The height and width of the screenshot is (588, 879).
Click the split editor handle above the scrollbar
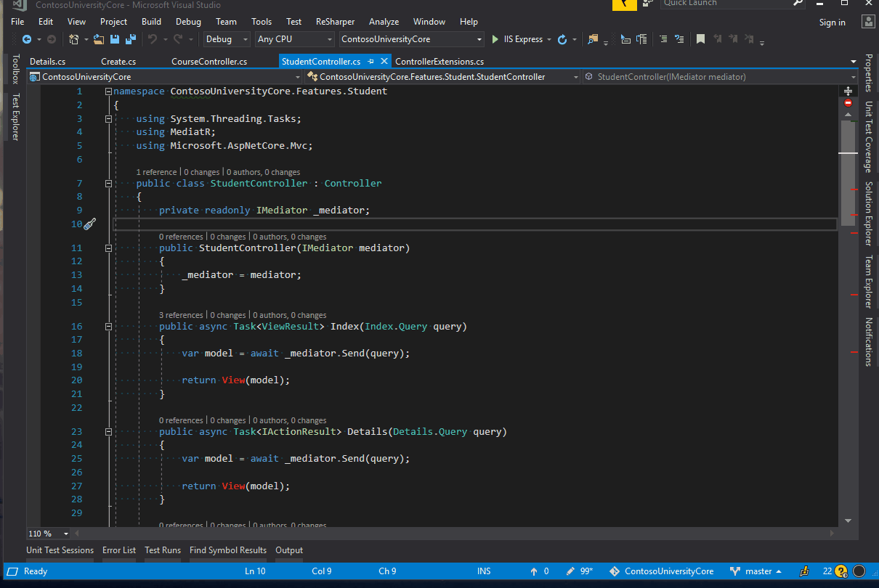point(848,91)
